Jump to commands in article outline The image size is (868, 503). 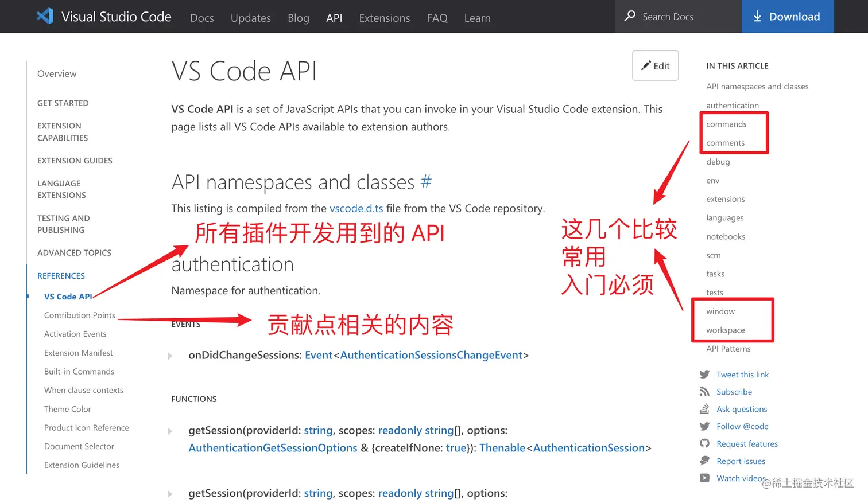tap(726, 124)
